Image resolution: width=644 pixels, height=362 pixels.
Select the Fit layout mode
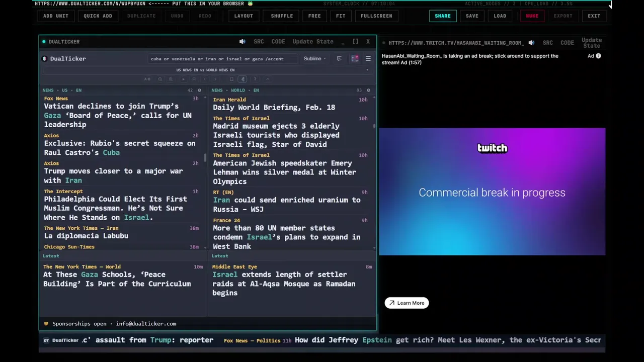pyautogui.click(x=341, y=16)
